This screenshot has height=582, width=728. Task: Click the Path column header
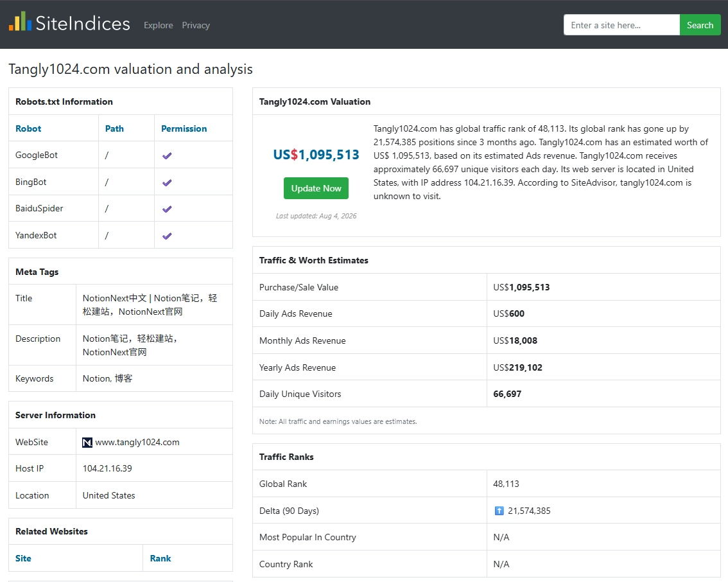point(115,128)
